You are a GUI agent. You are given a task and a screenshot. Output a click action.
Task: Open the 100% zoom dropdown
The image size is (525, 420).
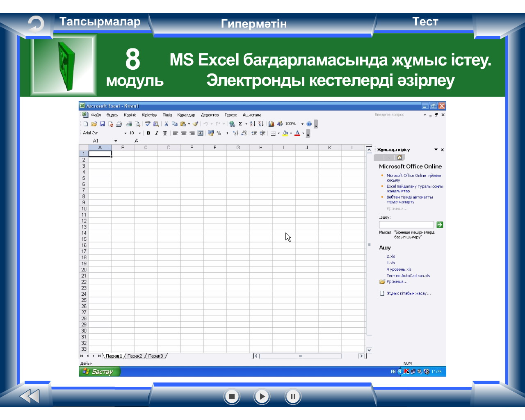[302, 124]
